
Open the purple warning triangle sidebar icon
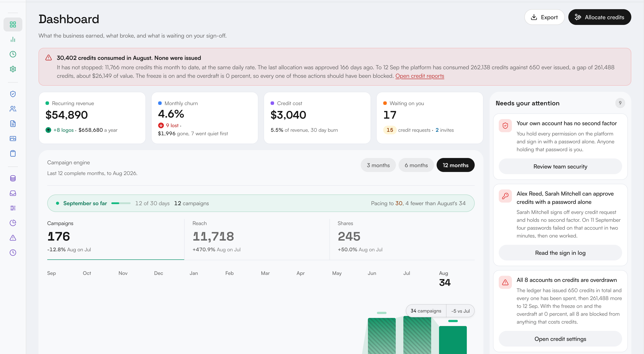(13, 238)
